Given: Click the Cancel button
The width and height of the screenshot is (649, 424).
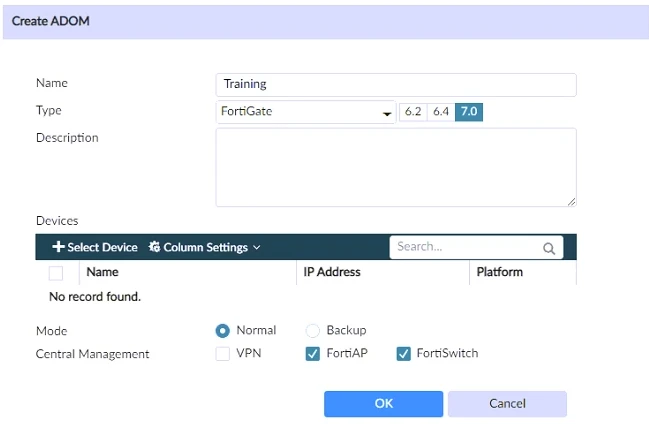Looking at the screenshot, I should tap(507, 403).
